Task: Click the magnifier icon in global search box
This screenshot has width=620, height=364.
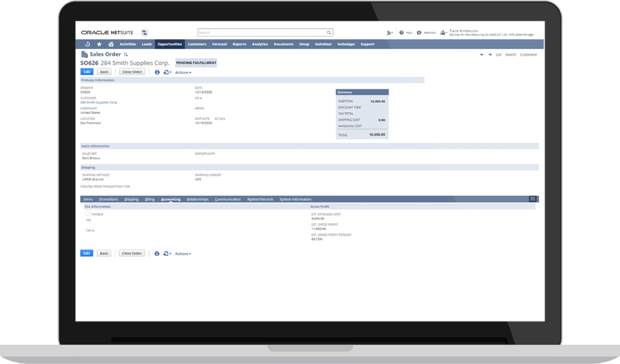Action: [329, 32]
